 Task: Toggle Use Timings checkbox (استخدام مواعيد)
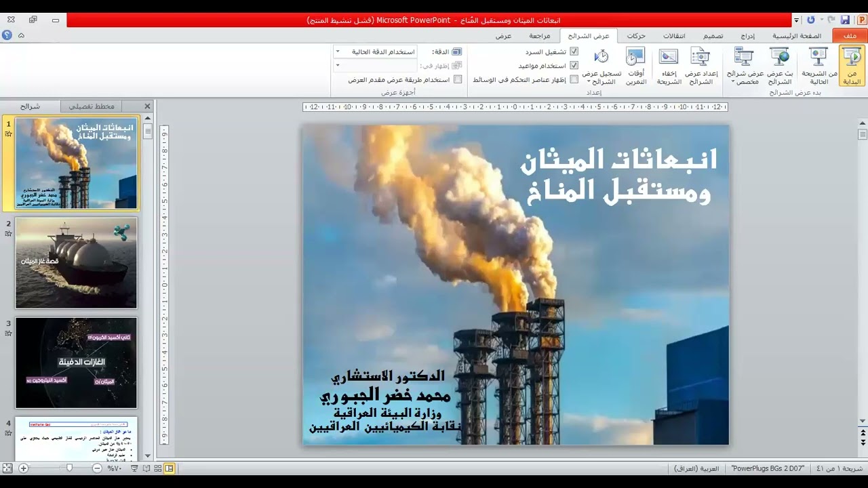(574, 65)
